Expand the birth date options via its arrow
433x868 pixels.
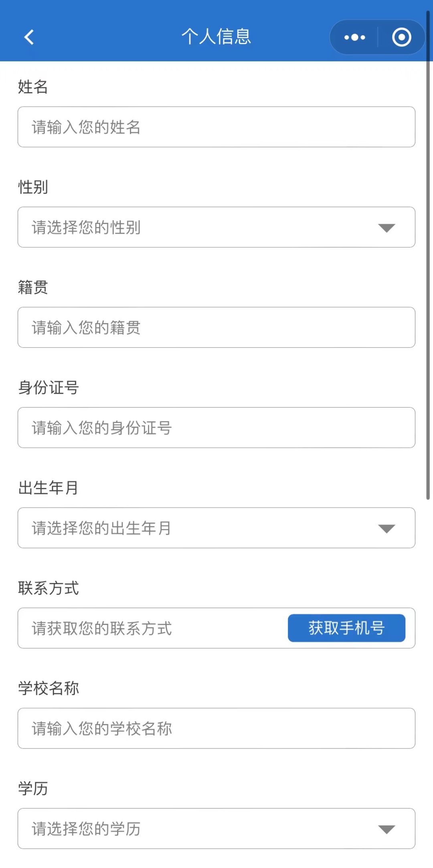[x=386, y=529]
